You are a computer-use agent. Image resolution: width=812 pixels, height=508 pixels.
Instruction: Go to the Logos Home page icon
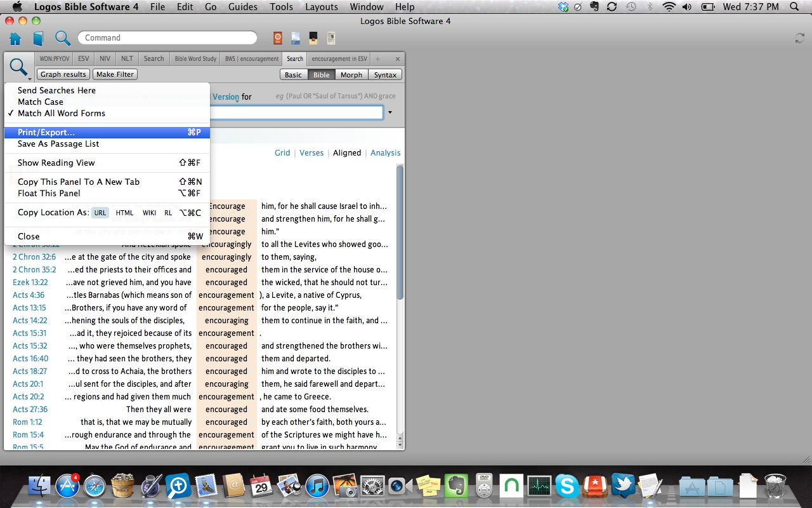(15, 38)
